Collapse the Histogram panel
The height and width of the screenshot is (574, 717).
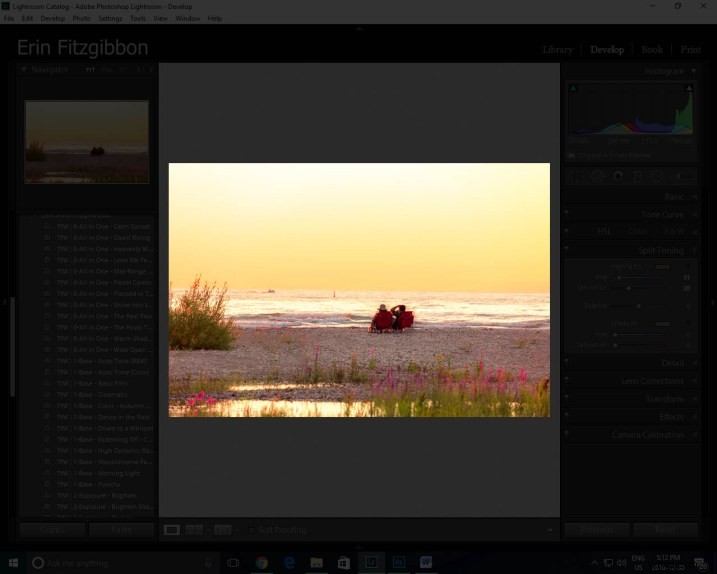pos(694,71)
